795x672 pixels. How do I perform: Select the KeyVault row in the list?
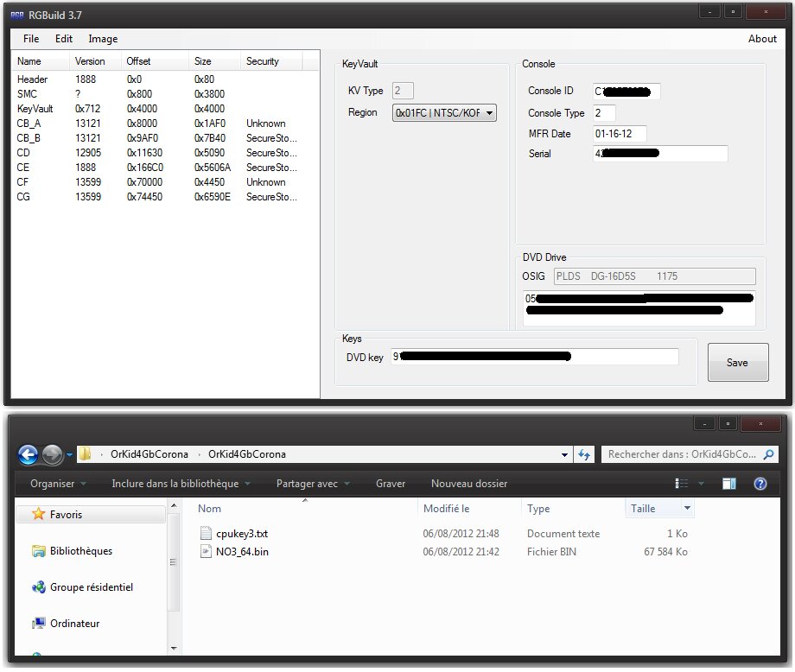pos(35,109)
